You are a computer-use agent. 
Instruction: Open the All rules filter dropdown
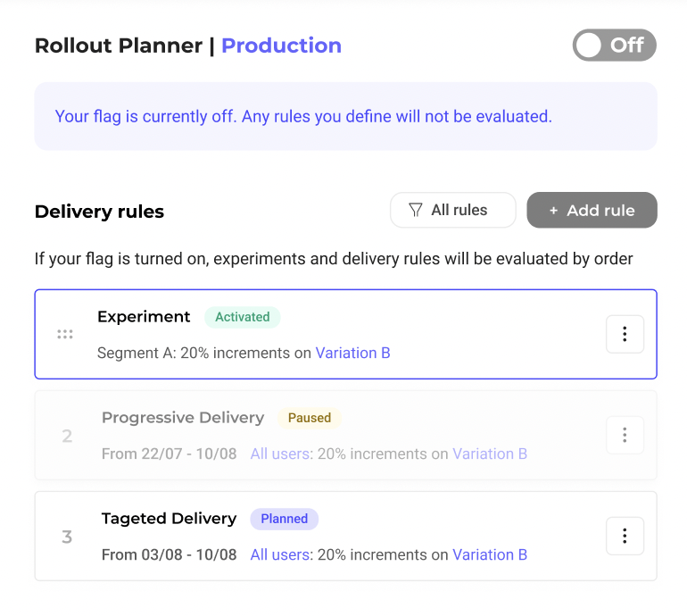tap(453, 210)
